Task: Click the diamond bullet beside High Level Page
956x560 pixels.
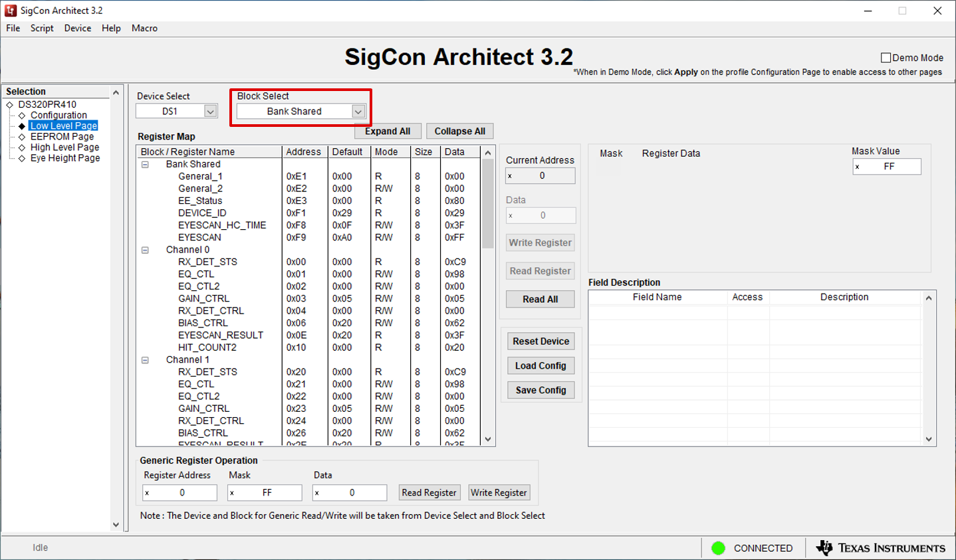Action: [x=22, y=147]
